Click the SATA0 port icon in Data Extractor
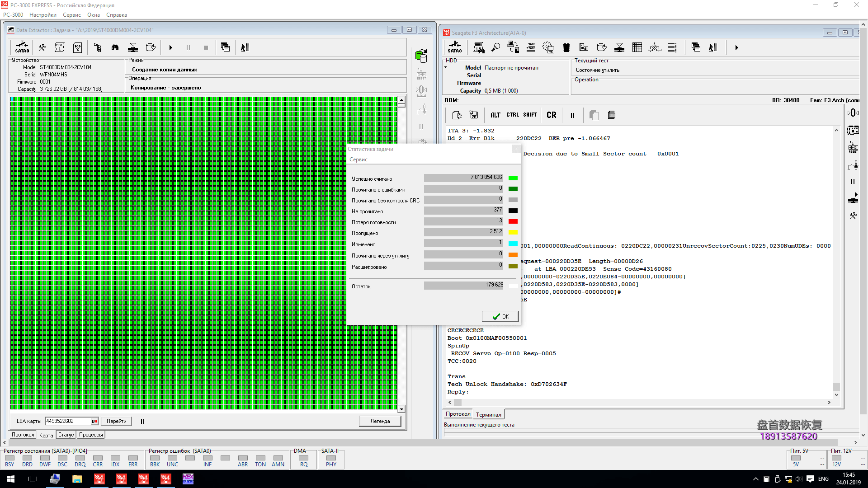868x488 pixels. click(22, 47)
